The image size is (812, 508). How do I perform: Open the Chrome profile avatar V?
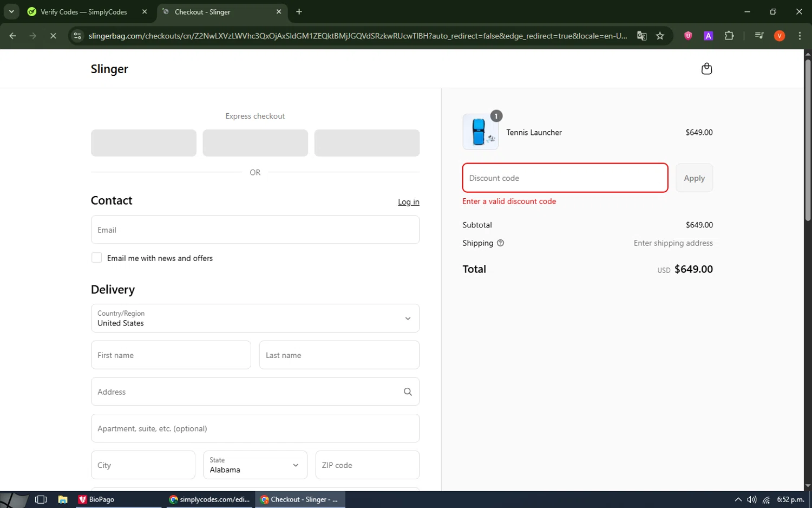point(780,36)
